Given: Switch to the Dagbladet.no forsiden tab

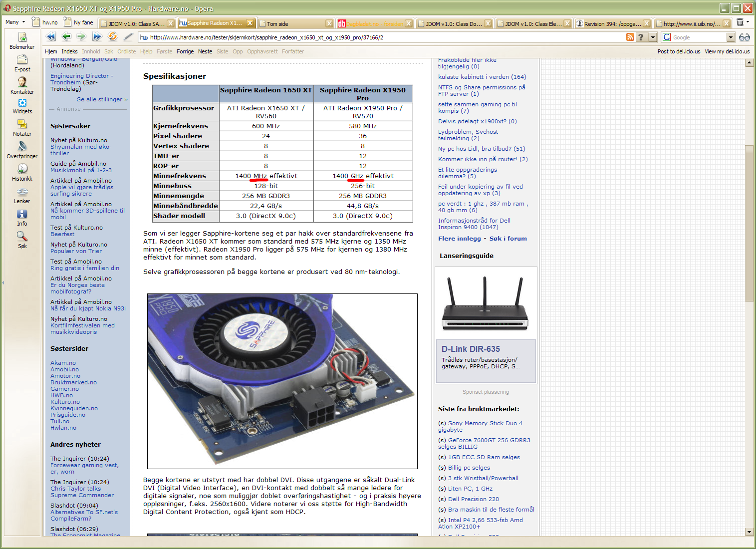Looking at the screenshot, I should click(x=375, y=23).
